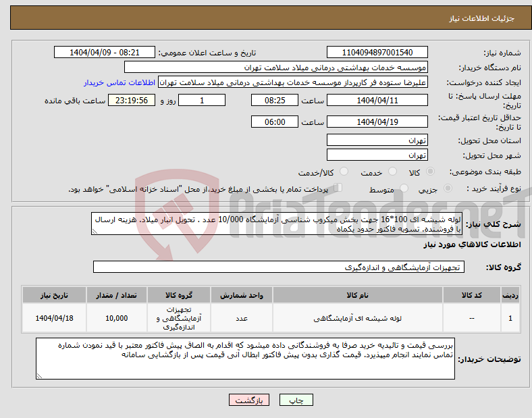The width and height of the screenshot is (532, 418).
Task: Click the شهر محل تحویل field
Action: click(x=377, y=155)
